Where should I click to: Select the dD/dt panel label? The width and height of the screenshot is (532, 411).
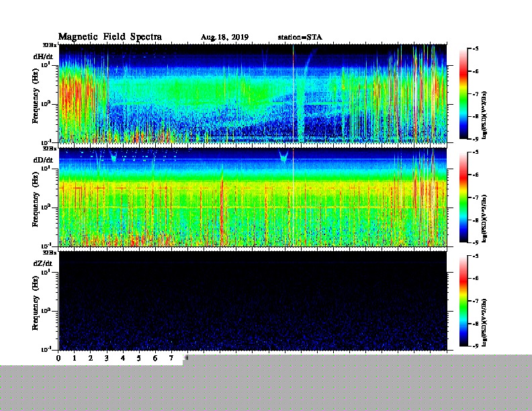click(x=43, y=160)
